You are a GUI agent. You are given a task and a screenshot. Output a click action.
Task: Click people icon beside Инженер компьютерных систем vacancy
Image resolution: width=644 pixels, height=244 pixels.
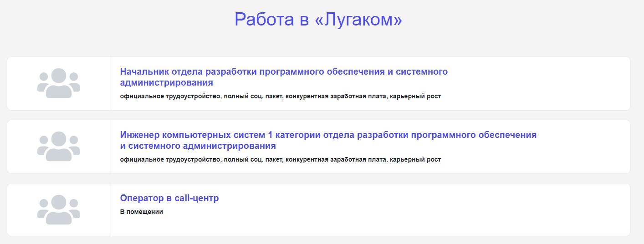tap(59, 147)
